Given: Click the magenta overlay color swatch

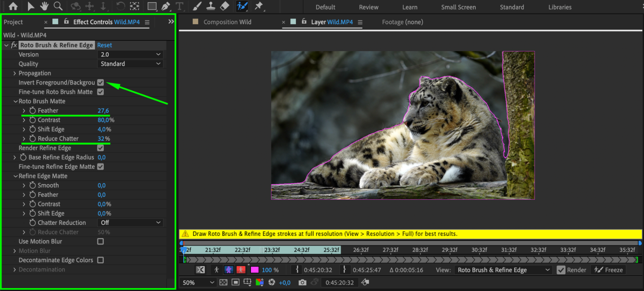Looking at the screenshot, I should point(255,270).
